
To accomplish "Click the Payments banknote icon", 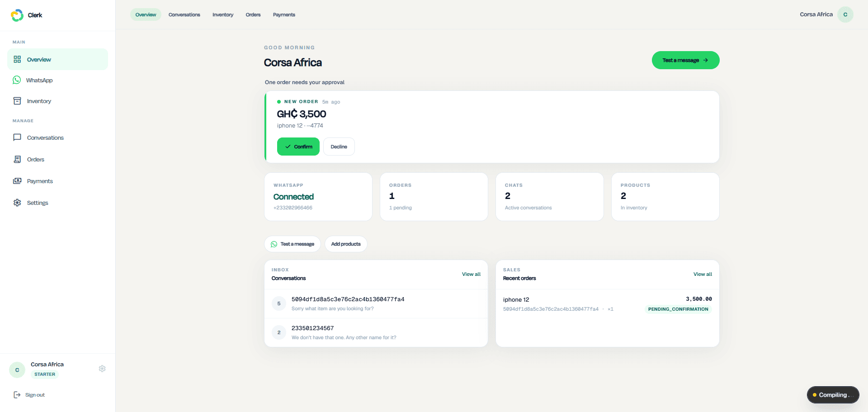I will (17, 181).
